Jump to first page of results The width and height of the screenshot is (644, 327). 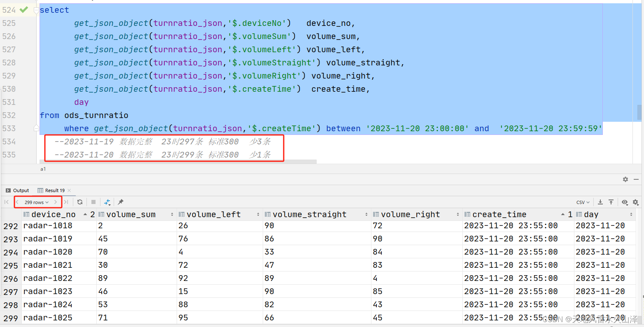(6, 202)
